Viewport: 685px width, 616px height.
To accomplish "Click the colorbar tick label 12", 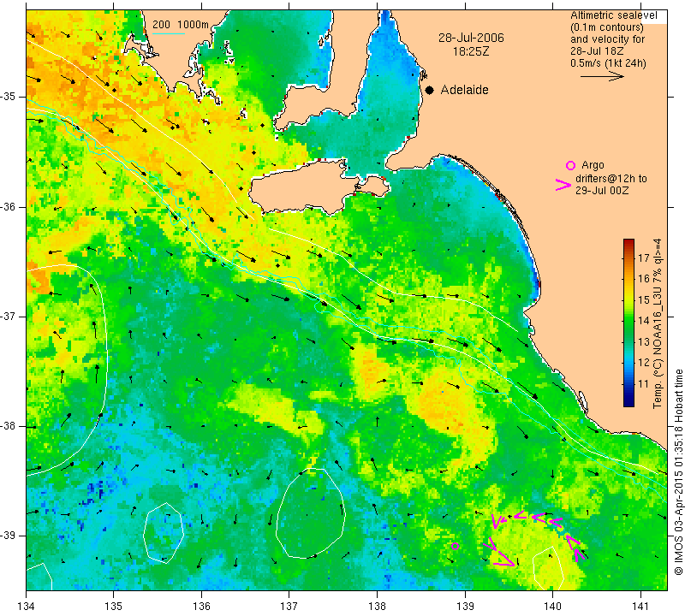I will [644, 363].
